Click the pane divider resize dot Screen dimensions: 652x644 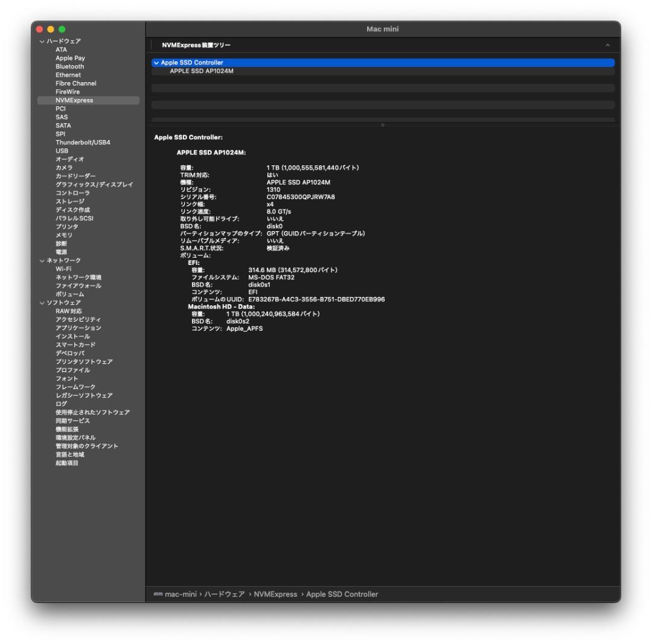point(383,126)
